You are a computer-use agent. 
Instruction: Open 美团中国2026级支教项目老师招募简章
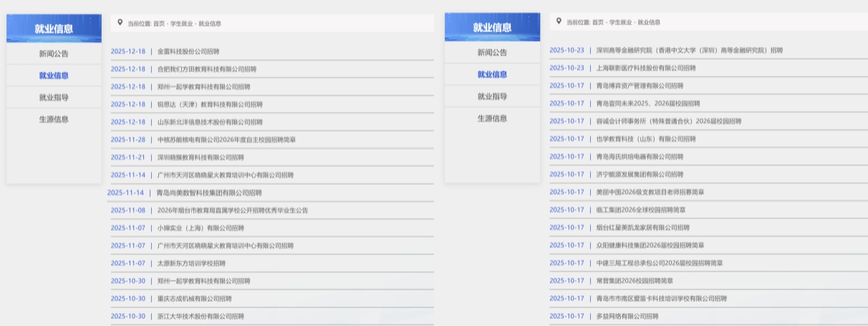pos(650,192)
